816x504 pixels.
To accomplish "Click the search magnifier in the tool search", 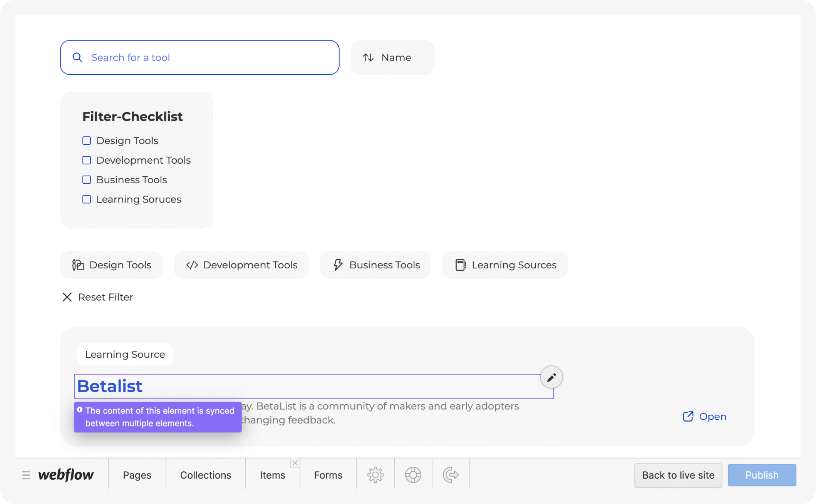I will click(77, 57).
